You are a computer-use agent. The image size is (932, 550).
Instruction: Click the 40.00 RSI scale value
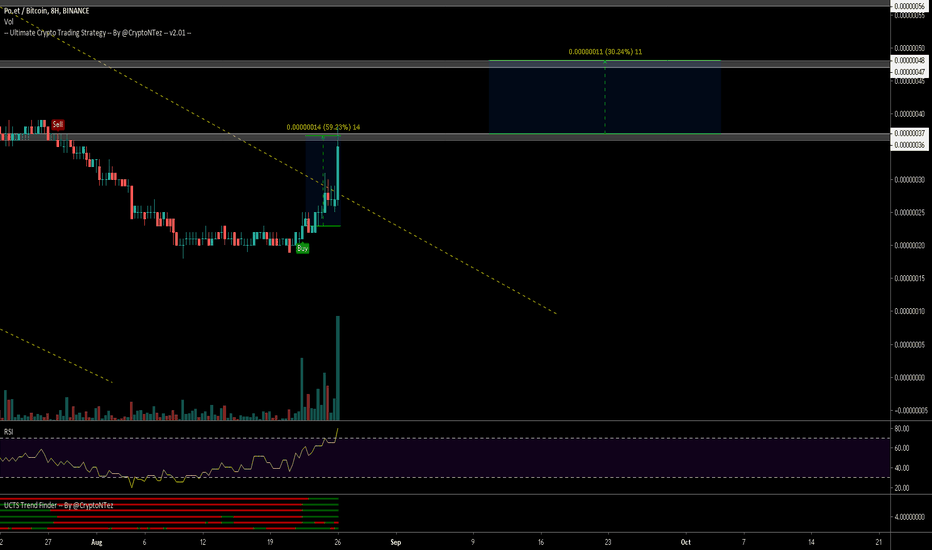click(901, 468)
